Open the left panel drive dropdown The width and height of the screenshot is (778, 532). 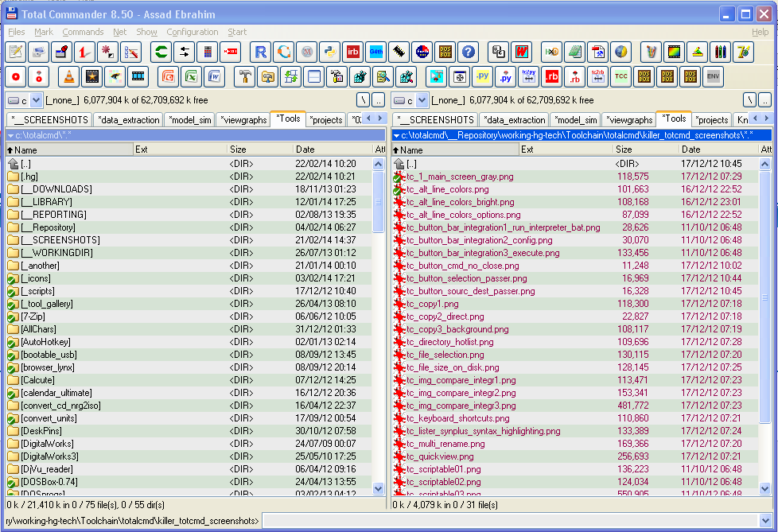click(x=37, y=100)
